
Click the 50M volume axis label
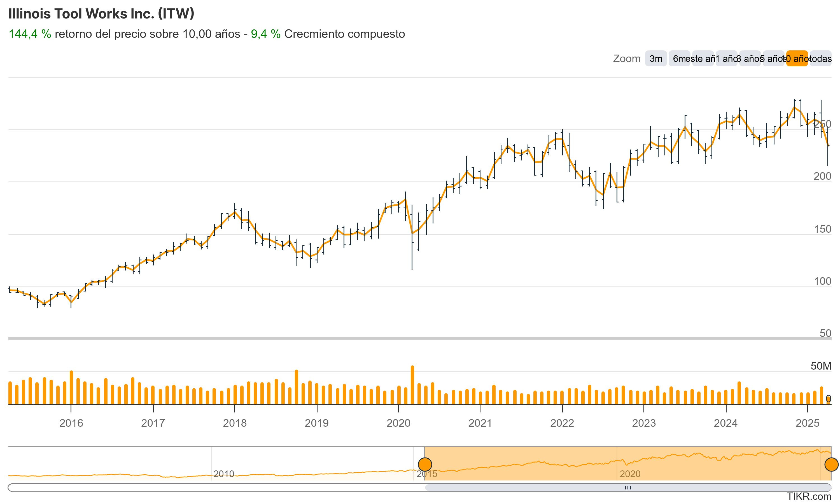pyautogui.click(x=821, y=366)
